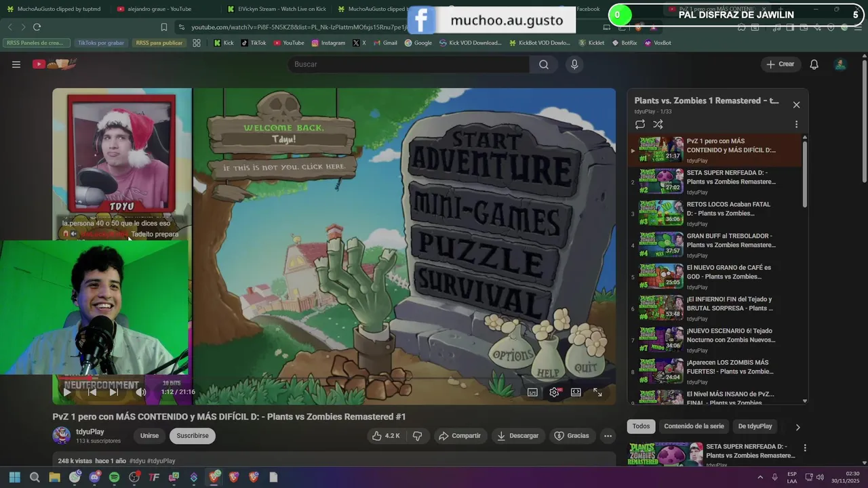
Task: Open Kick bookmark
Action: (x=224, y=43)
